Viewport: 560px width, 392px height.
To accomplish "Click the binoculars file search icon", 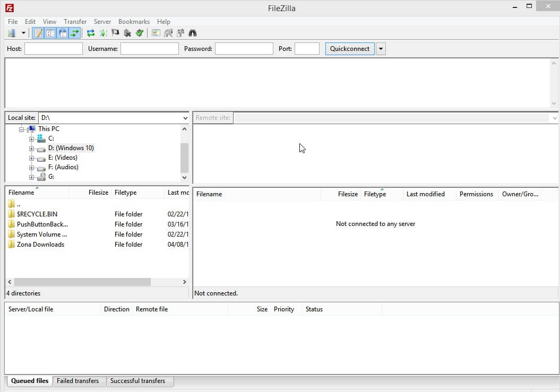I will coord(193,33).
